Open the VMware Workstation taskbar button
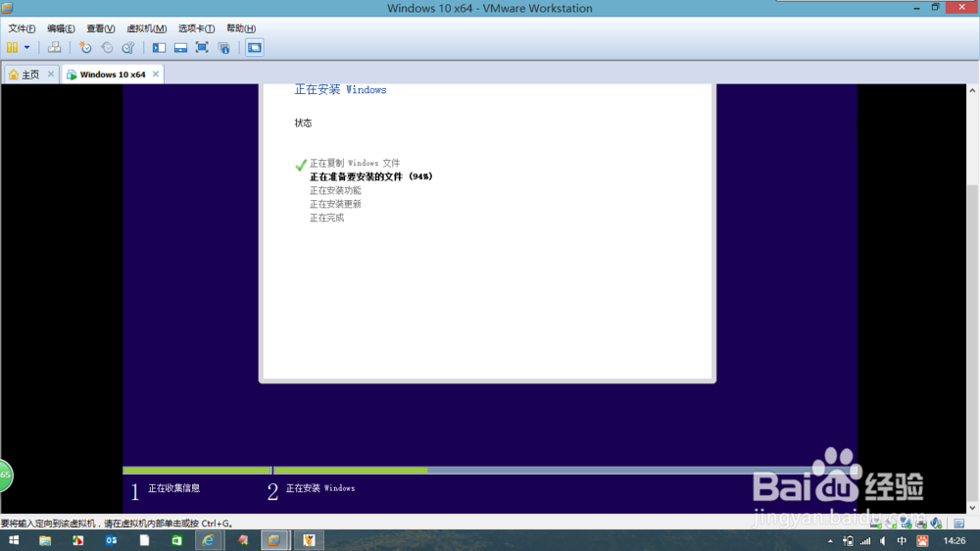 pos(274,540)
